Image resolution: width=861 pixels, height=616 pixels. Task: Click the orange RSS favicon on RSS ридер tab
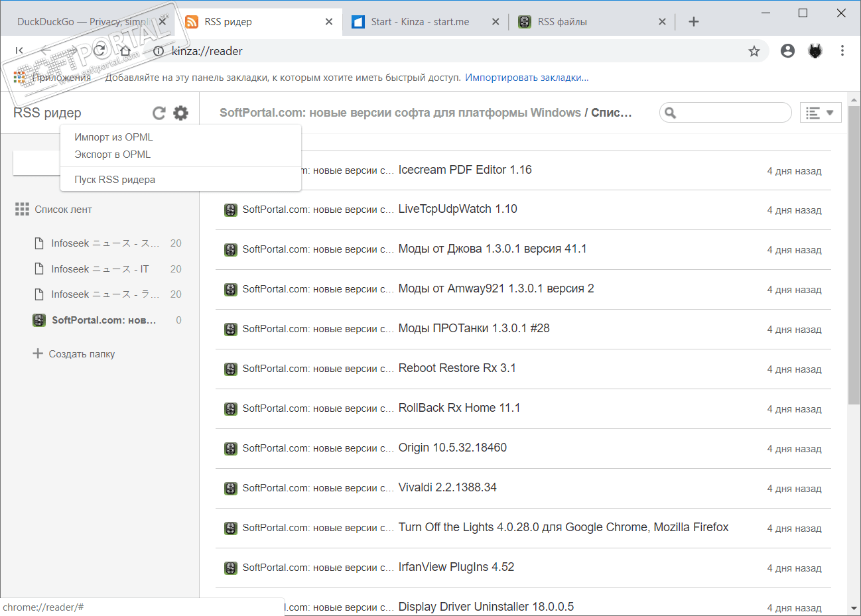[x=192, y=22]
